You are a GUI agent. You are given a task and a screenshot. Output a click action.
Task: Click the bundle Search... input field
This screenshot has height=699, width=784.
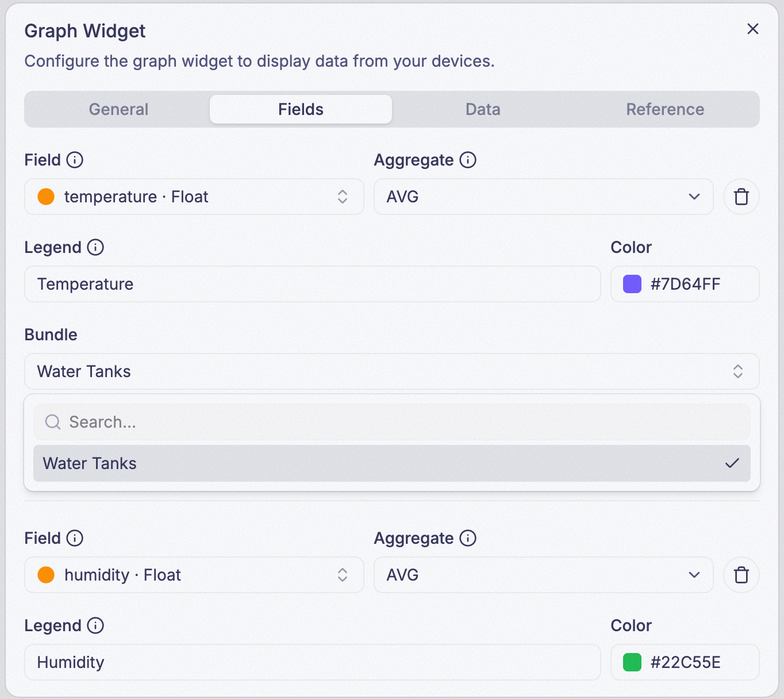click(x=392, y=422)
